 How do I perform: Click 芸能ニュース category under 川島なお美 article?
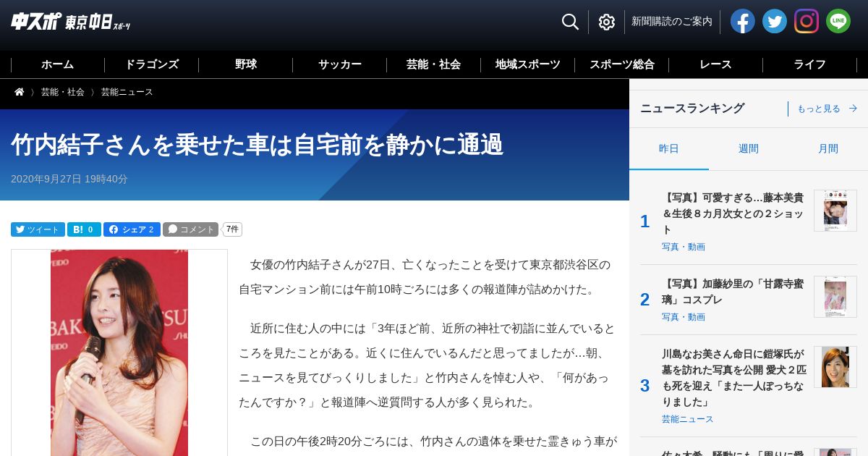(x=688, y=419)
